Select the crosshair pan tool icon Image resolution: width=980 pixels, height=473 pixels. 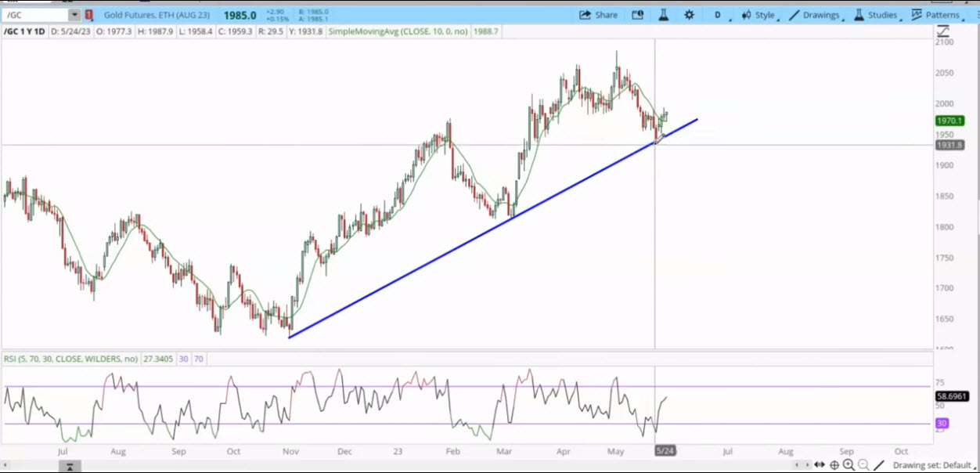(x=834, y=465)
